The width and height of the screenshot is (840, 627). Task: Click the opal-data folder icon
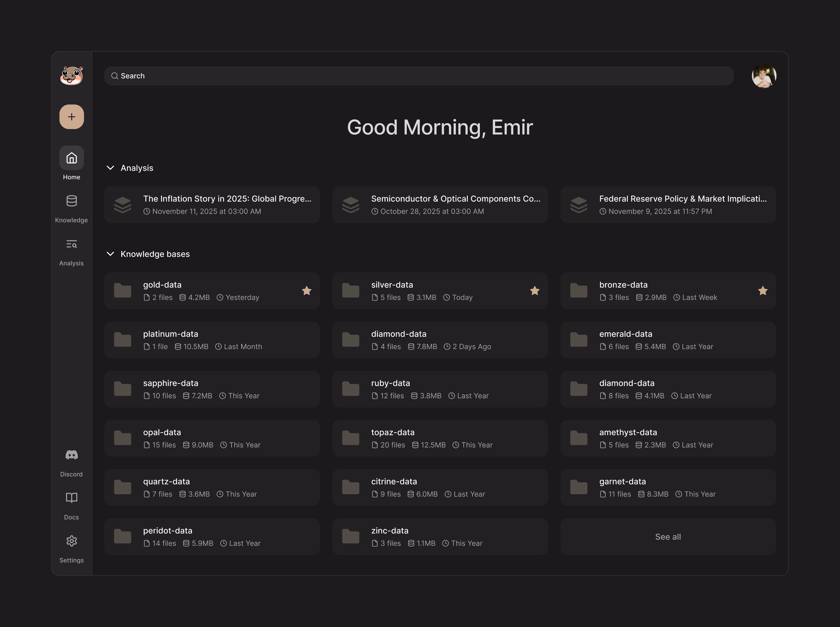[123, 438]
